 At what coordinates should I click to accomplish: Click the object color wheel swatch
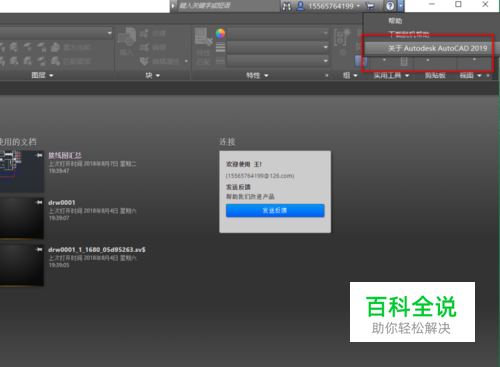point(220,33)
